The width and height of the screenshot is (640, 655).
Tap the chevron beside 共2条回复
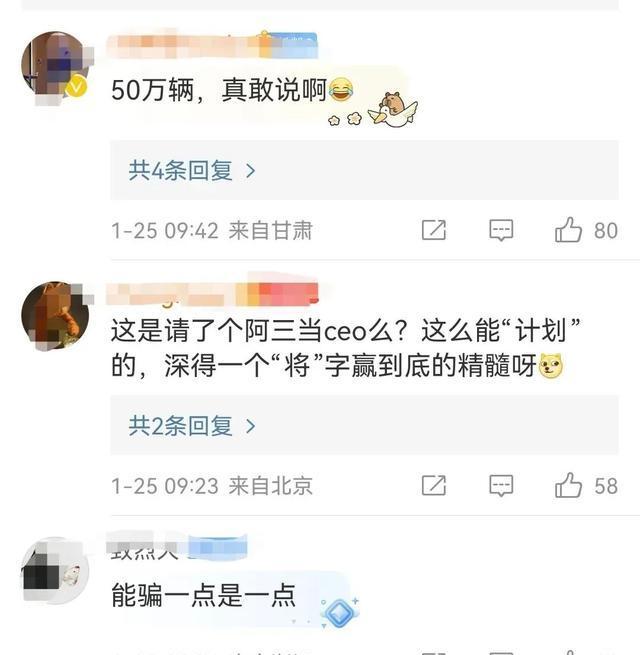pyautogui.click(x=251, y=426)
